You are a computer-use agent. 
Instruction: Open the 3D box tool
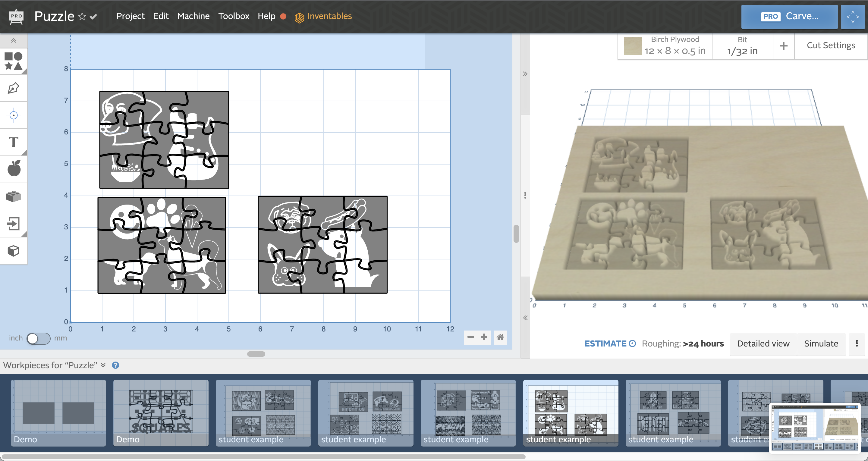[x=14, y=251]
